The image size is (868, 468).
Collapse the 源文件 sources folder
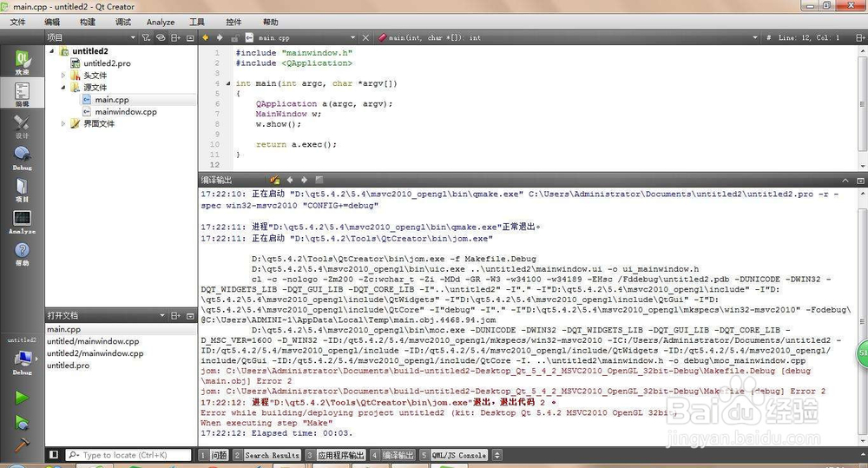coord(63,88)
